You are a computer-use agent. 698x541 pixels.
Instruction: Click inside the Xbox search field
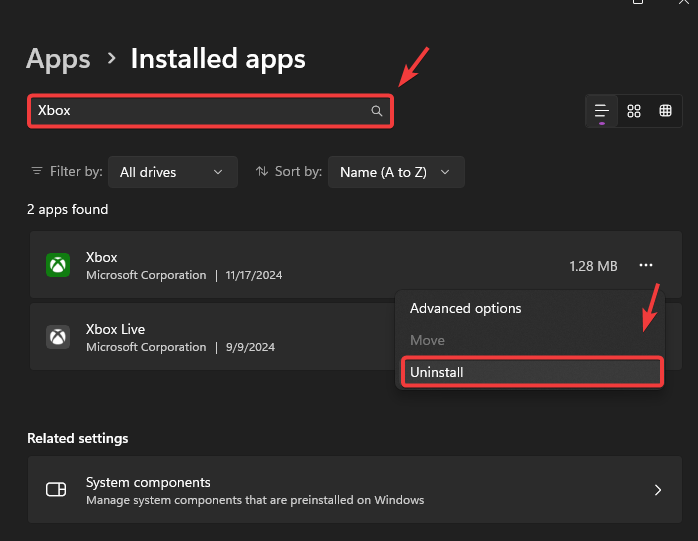coord(200,111)
